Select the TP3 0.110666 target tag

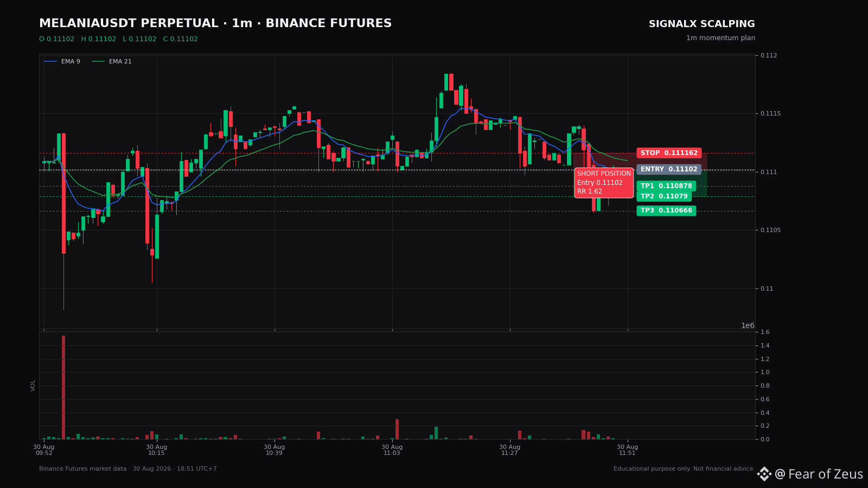pos(666,210)
